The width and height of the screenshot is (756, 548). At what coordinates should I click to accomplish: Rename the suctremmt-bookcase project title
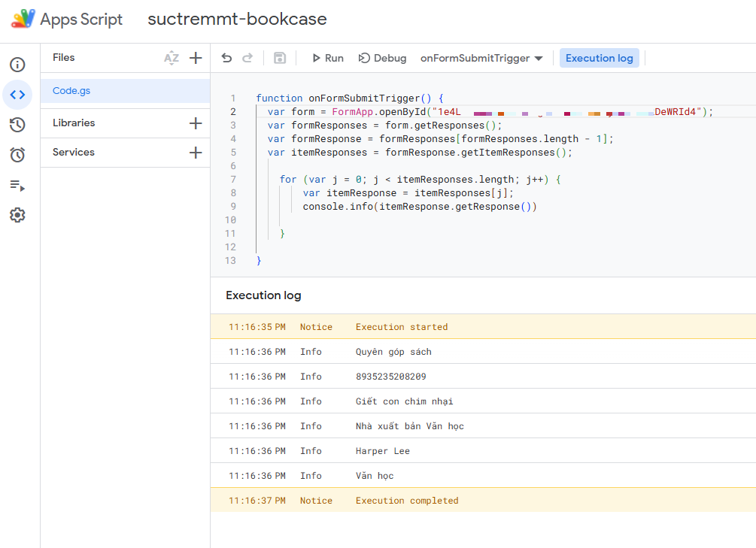[x=237, y=20]
